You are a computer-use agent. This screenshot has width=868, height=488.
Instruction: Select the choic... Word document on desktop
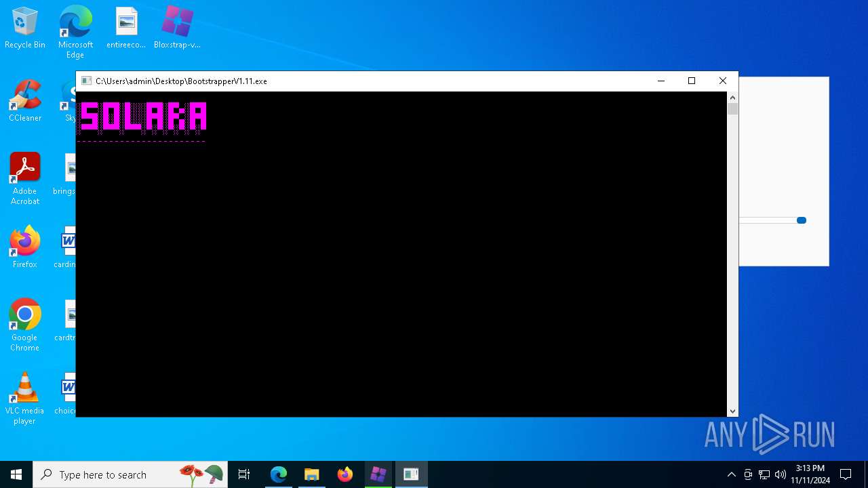coord(66,394)
